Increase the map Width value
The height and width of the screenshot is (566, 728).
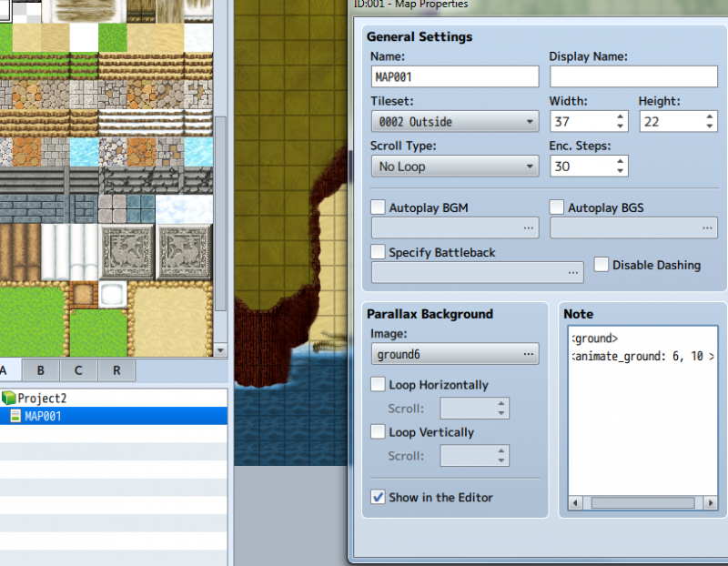pyautogui.click(x=621, y=116)
